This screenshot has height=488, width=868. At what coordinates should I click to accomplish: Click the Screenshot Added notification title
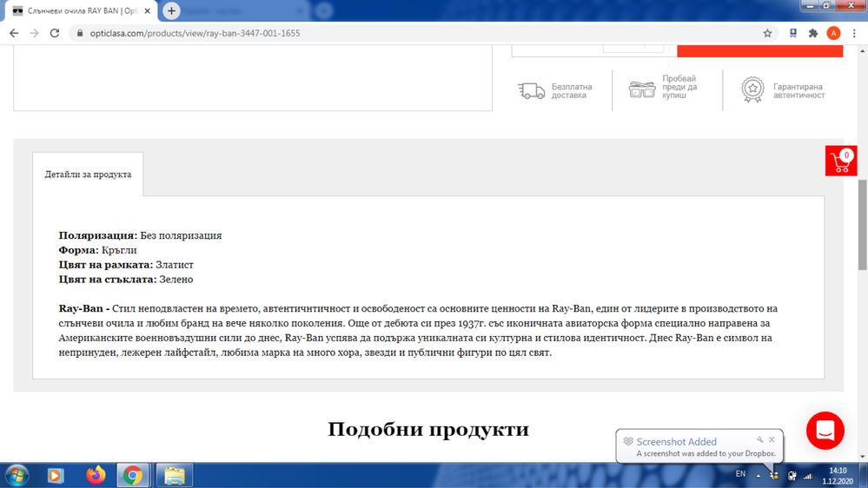pyautogui.click(x=677, y=441)
